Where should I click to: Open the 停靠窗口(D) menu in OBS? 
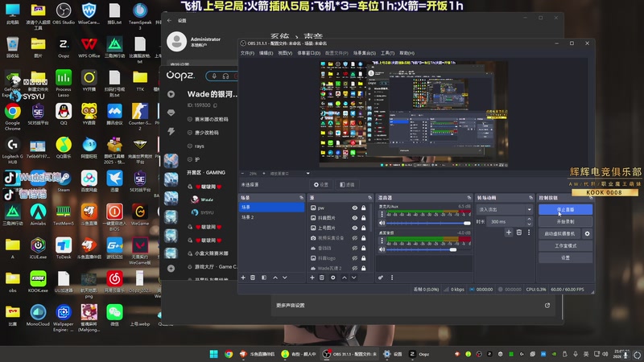308,53
